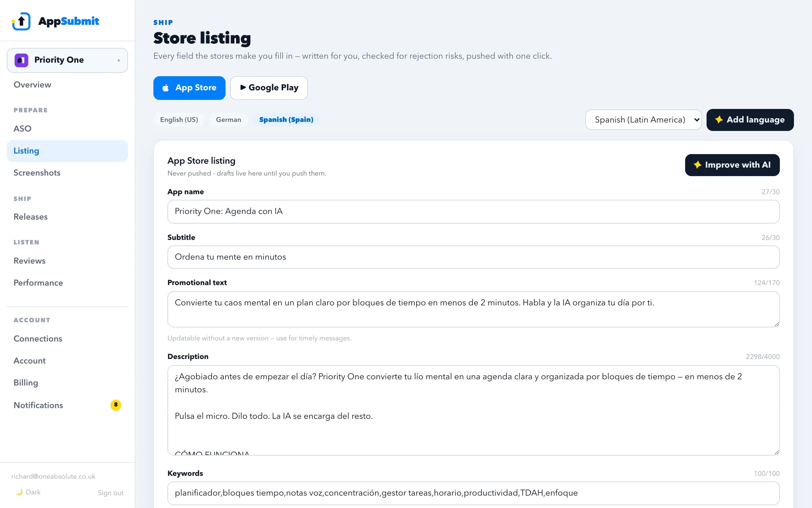
Task: Click into the Subtitle field
Action: tap(473, 257)
